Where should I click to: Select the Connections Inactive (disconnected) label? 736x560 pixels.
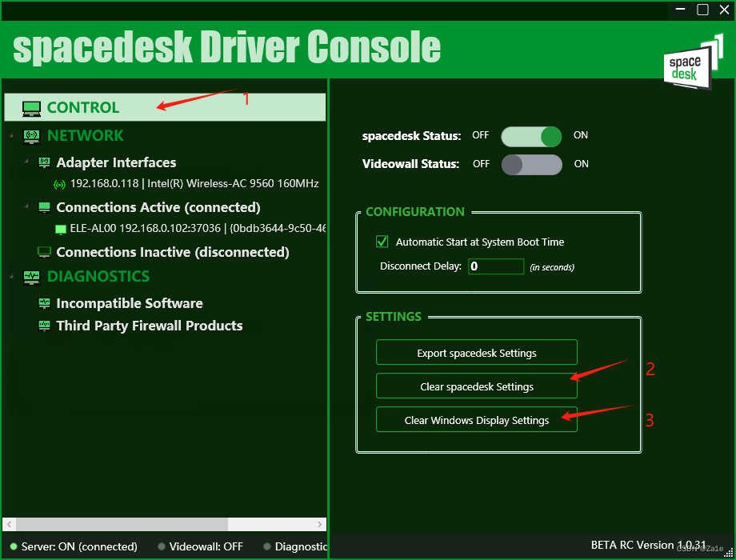173,253
